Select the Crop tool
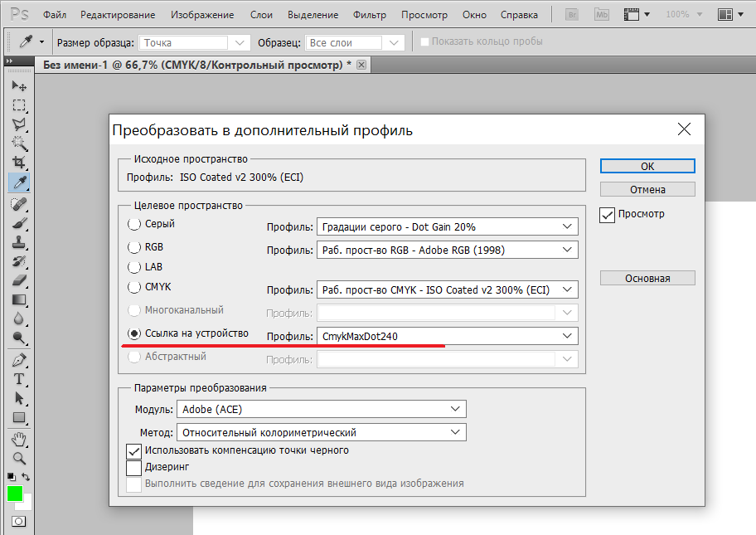Image resolution: width=756 pixels, height=535 pixels. [x=18, y=163]
